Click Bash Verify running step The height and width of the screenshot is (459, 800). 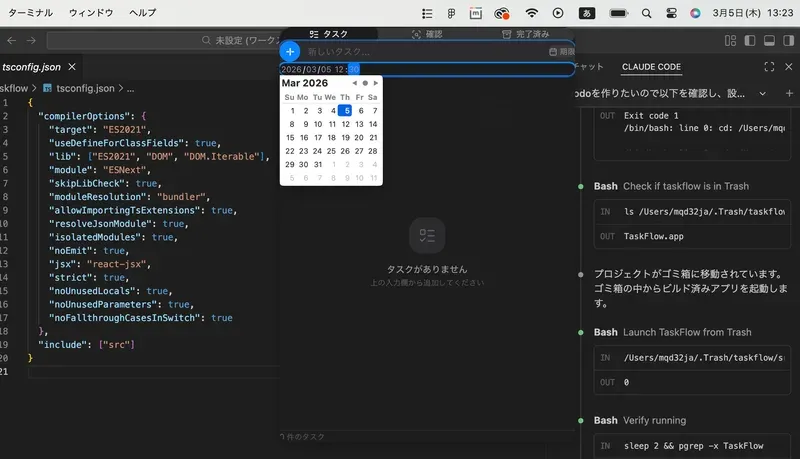click(x=640, y=420)
